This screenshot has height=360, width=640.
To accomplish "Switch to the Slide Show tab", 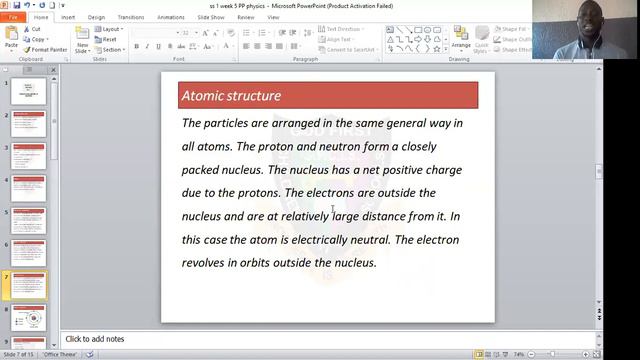I will (211, 17).
